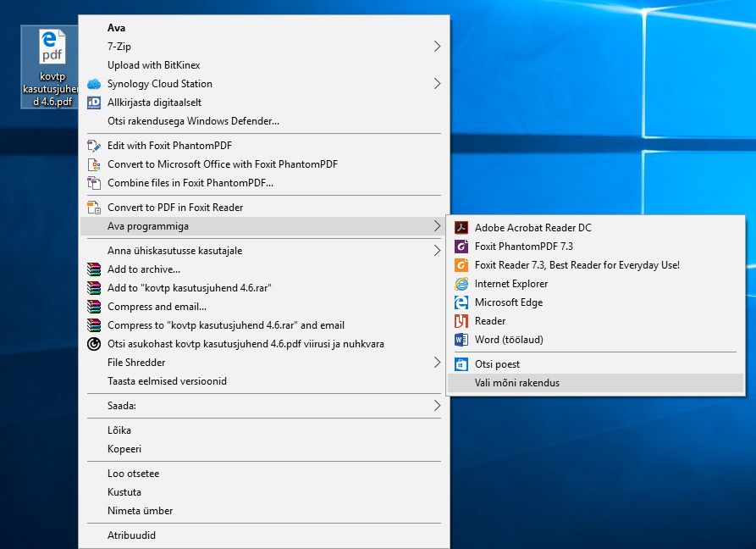Choose Allkirjasta digitaalselt
Screen dimensions: 756x549
(x=264, y=103)
